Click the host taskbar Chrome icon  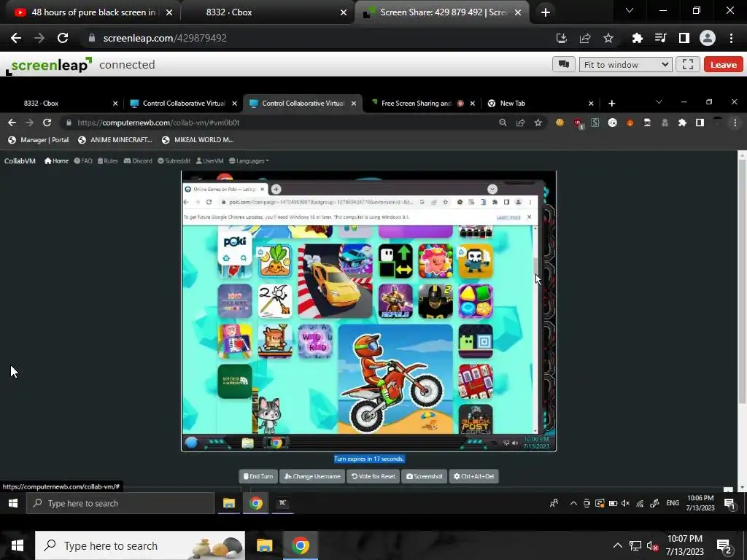point(300,545)
